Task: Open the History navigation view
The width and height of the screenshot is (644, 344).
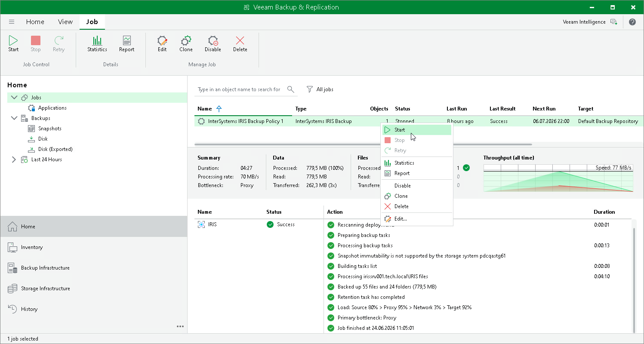Action: 94,309
